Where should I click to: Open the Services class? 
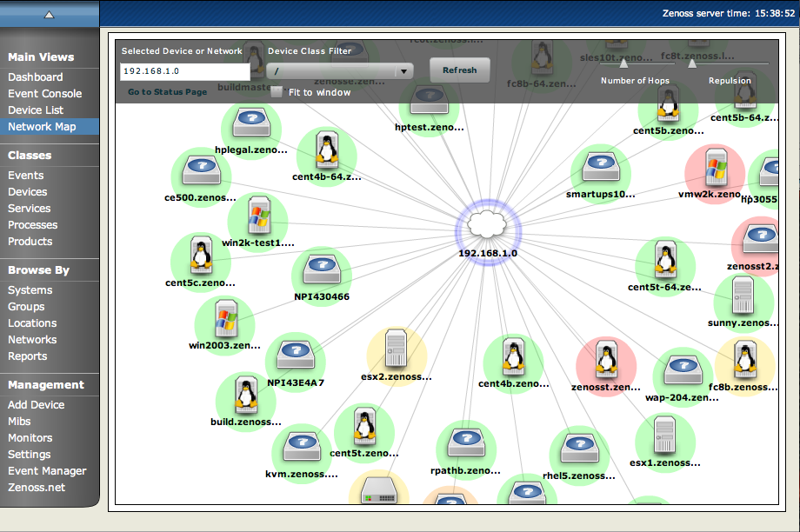click(x=29, y=208)
